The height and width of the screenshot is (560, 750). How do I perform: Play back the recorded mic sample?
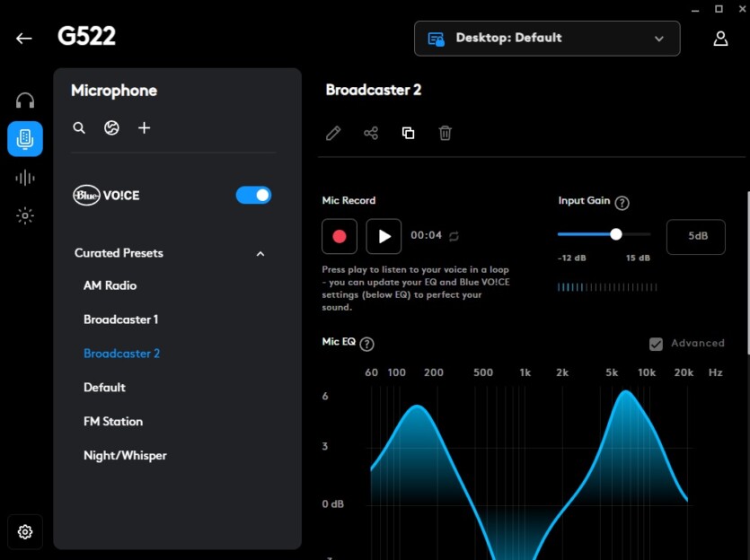(x=384, y=237)
